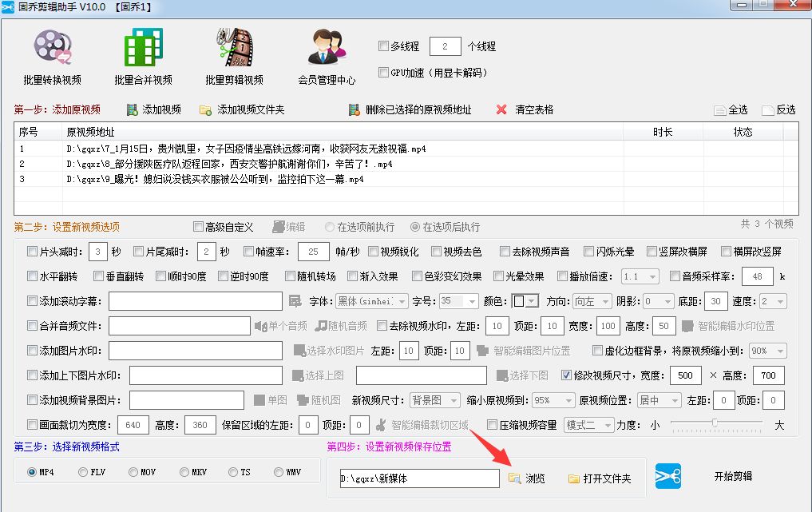This screenshot has height=512, width=812.
Task: Click the scrolling subtitle edit icon
Action: click(295, 301)
